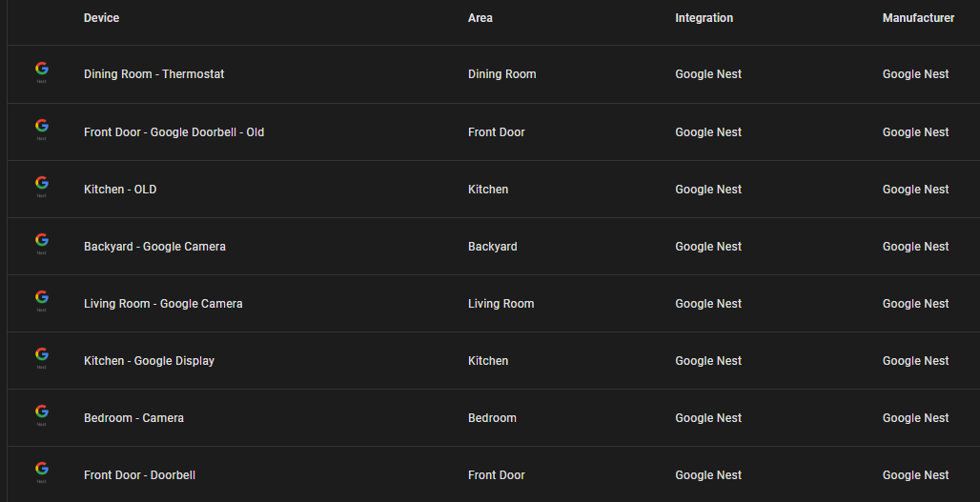Screen dimensions: 980x502
Task: Sort devices by the Area column header
Action: tap(480, 18)
